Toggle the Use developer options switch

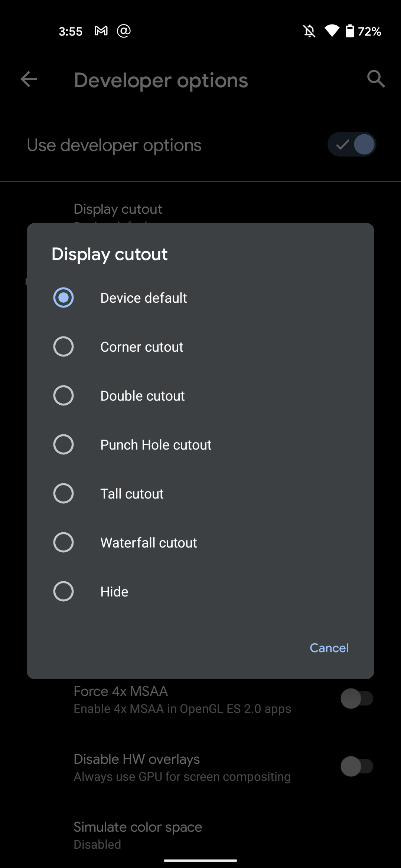352,145
